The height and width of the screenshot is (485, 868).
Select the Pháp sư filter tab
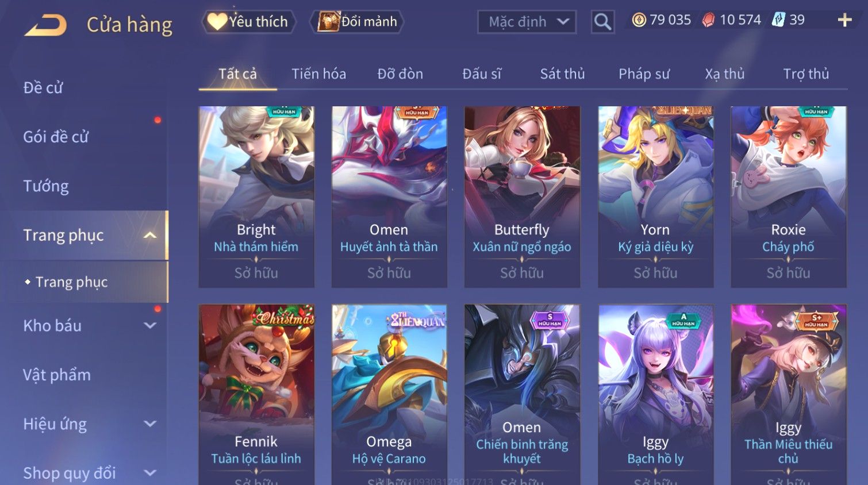644,74
